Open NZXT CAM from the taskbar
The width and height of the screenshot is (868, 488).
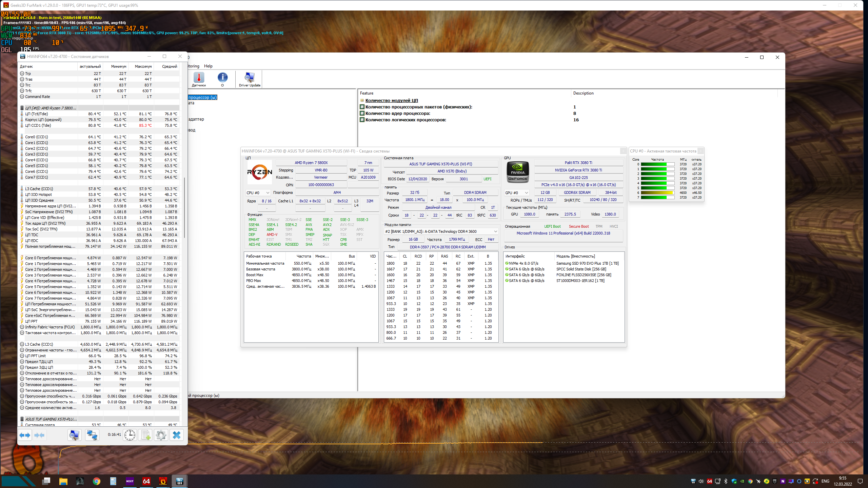tap(130, 481)
